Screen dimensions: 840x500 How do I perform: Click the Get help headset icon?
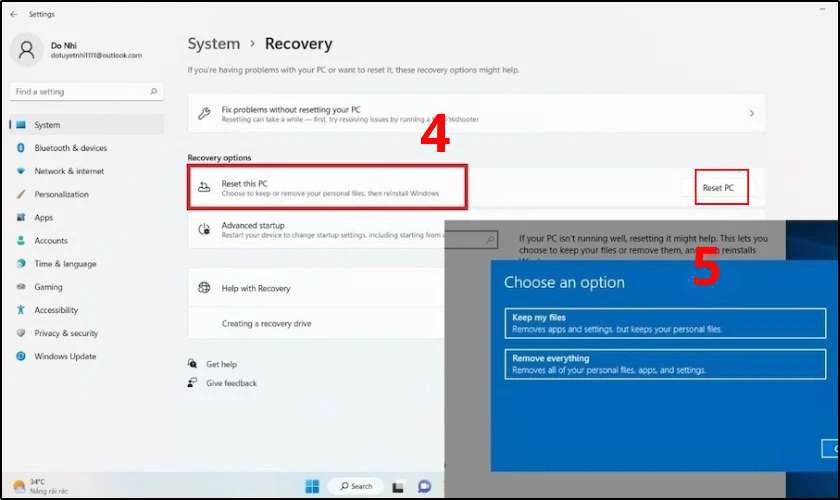[x=192, y=364]
